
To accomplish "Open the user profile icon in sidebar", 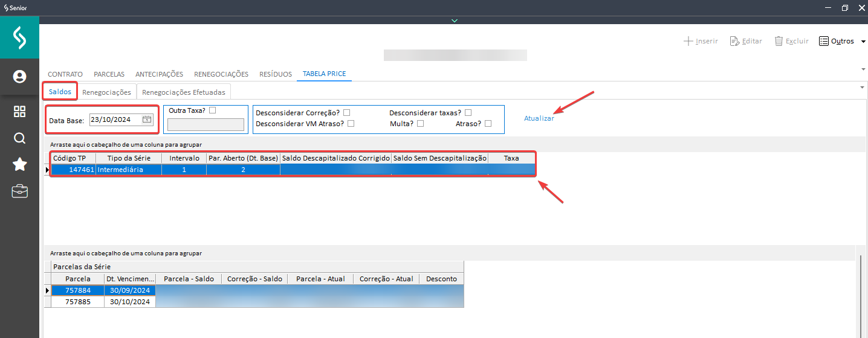I will pos(19,77).
